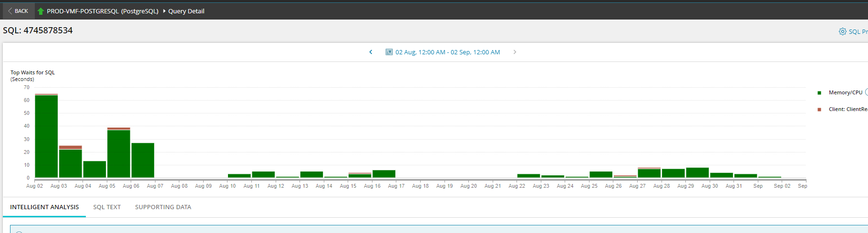
Task: Open the calendar date range picker icon
Action: [x=389, y=52]
